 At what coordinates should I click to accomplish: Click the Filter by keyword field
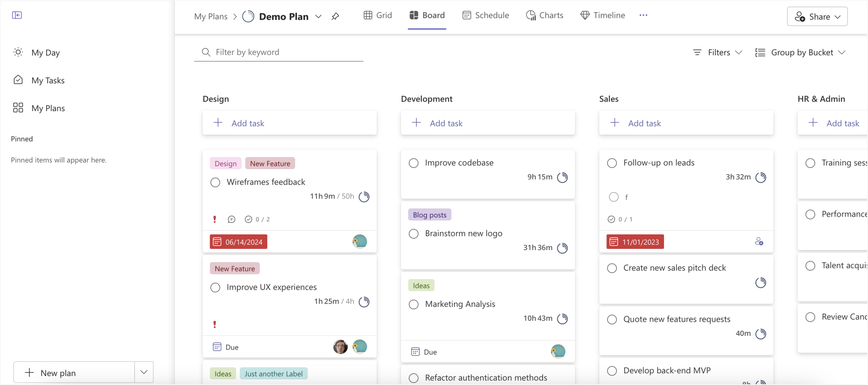(279, 52)
